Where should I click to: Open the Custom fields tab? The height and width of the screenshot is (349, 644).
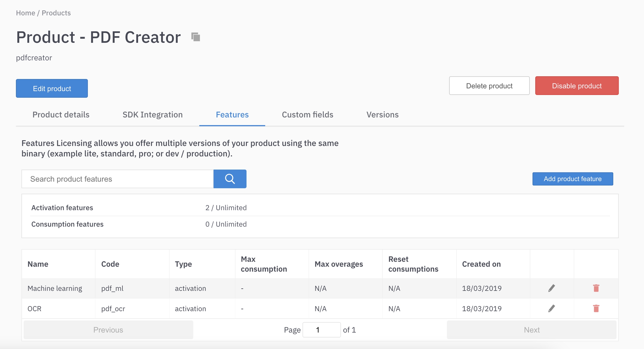[x=307, y=115]
